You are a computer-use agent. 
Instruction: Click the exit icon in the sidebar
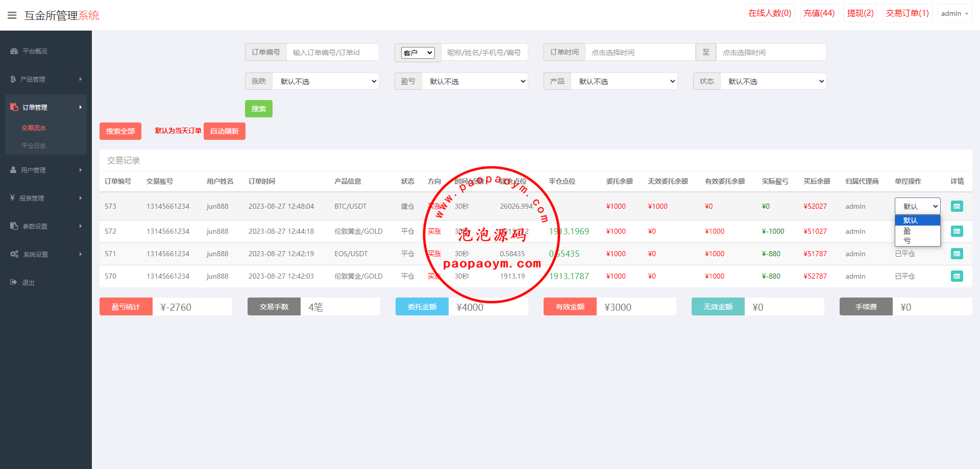14,282
